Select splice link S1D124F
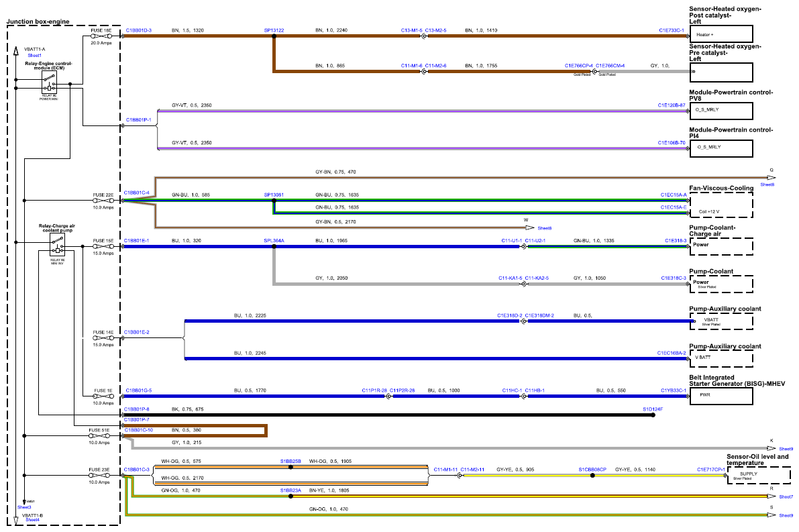The width and height of the screenshot is (799, 532). (x=653, y=409)
